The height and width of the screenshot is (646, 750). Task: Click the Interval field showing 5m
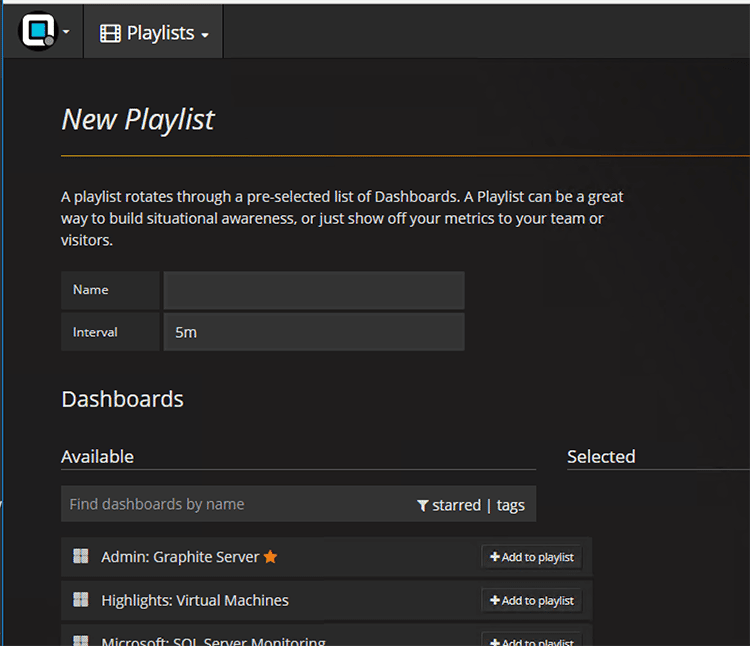[x=313, y=332]
